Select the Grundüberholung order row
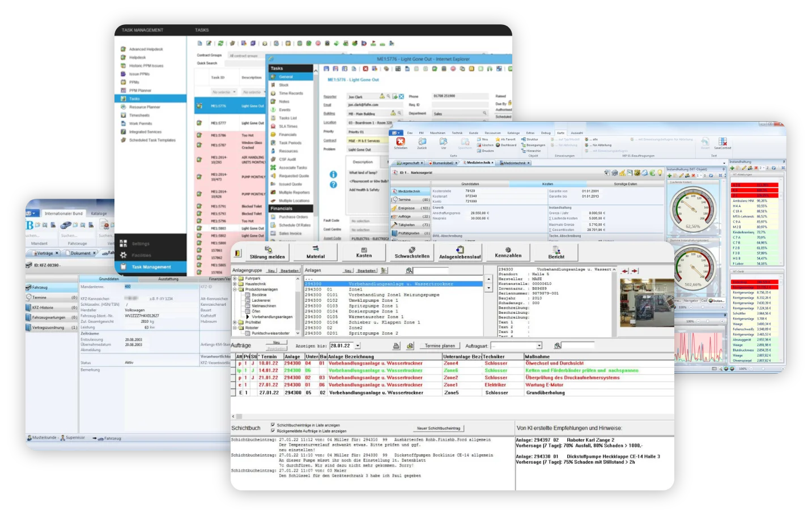812x517 pixels. pyautogui.click(x=453, y=392)
